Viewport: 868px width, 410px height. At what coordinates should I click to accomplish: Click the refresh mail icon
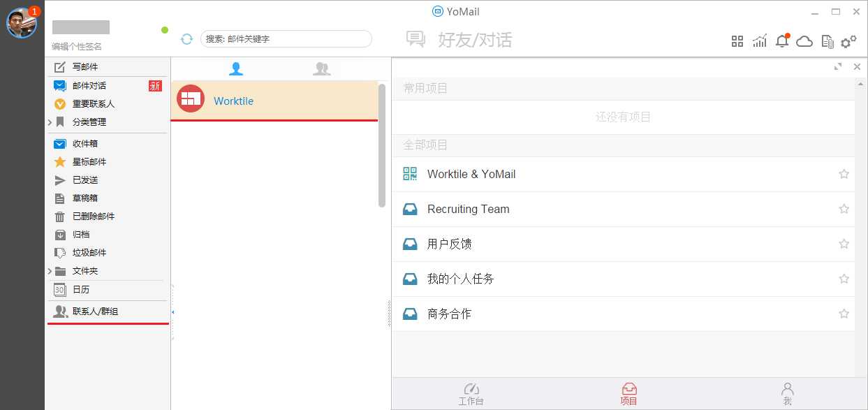(186, 39)
